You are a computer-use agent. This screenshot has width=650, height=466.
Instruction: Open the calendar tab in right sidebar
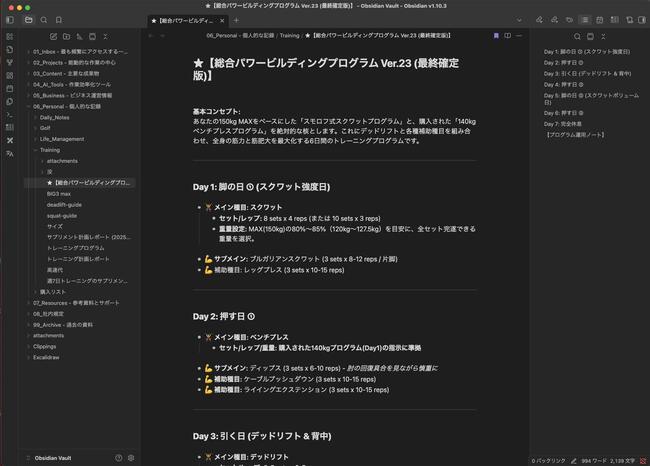point(599,20)
